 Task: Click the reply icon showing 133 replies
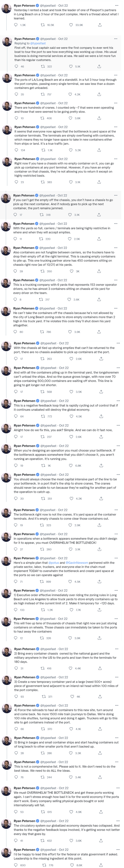(16, 610)
